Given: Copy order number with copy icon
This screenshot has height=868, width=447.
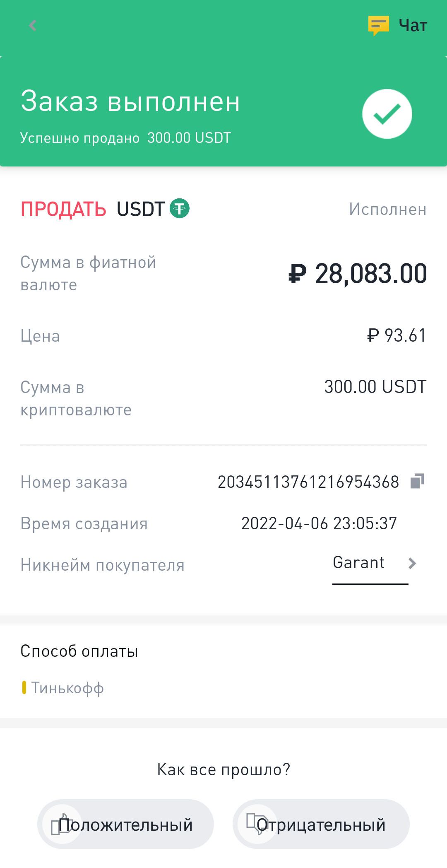Looking at the screenshot, I should (417, 481).
